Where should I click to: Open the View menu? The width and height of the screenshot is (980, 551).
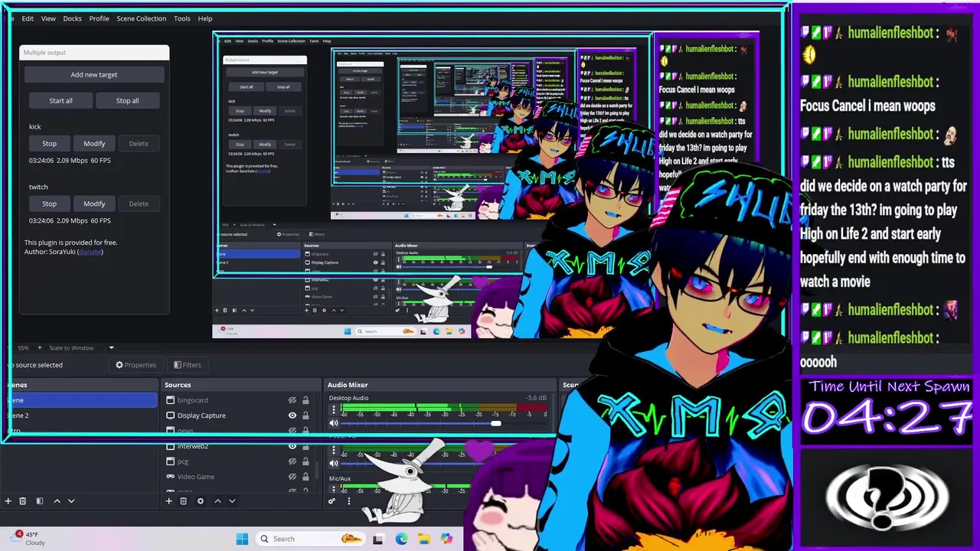(48, 18)
